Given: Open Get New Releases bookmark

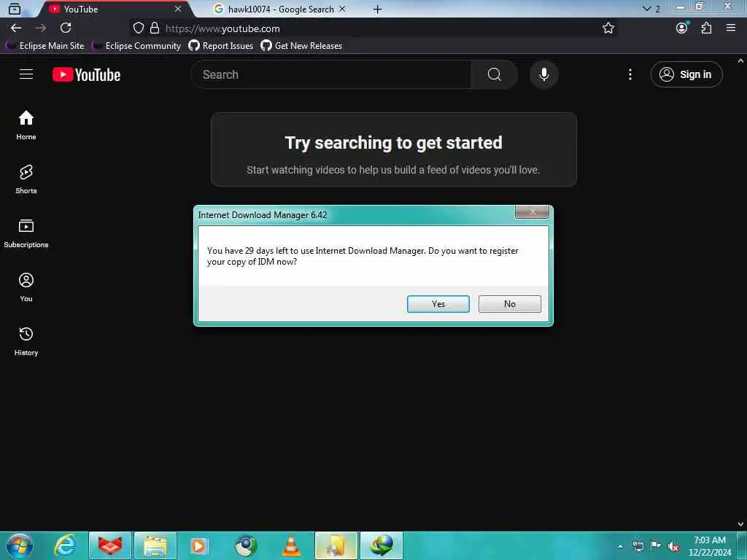Looking at the screenshot, I should point(301,46).
